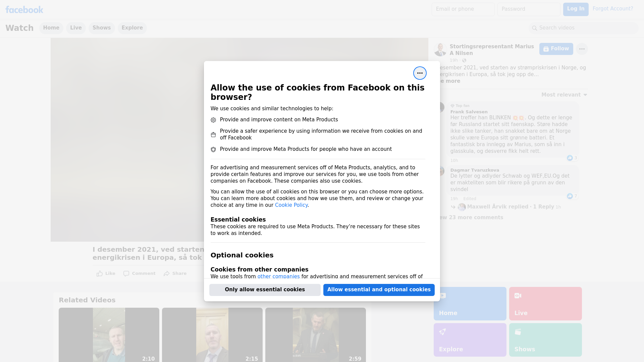This screenshot has height=362, width=644.
Task: Open Marius A Nilsen profile picture
Action: pos(440,50)
